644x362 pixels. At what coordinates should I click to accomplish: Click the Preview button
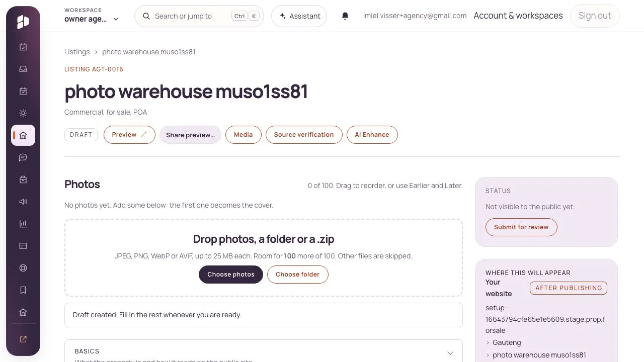[x=129, y=135]
